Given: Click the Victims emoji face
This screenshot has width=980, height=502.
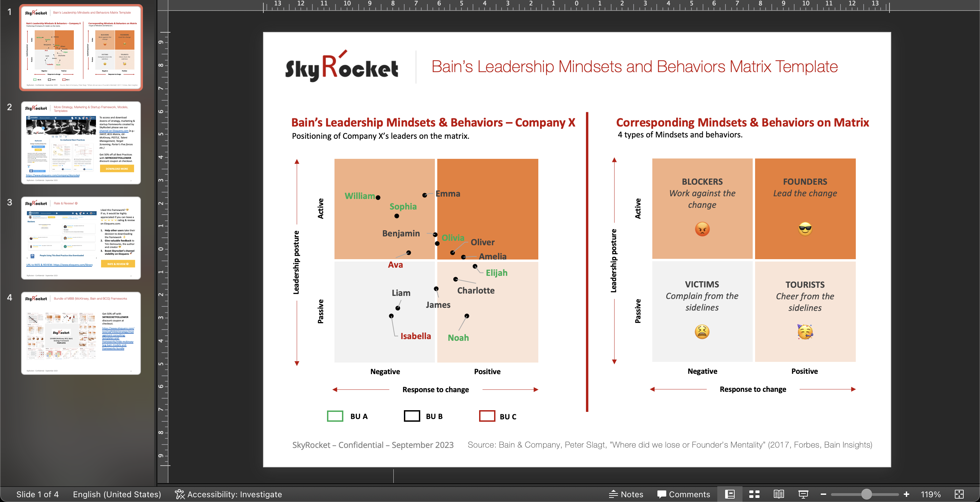Looking at the screenshot, I should coord(702,332).
